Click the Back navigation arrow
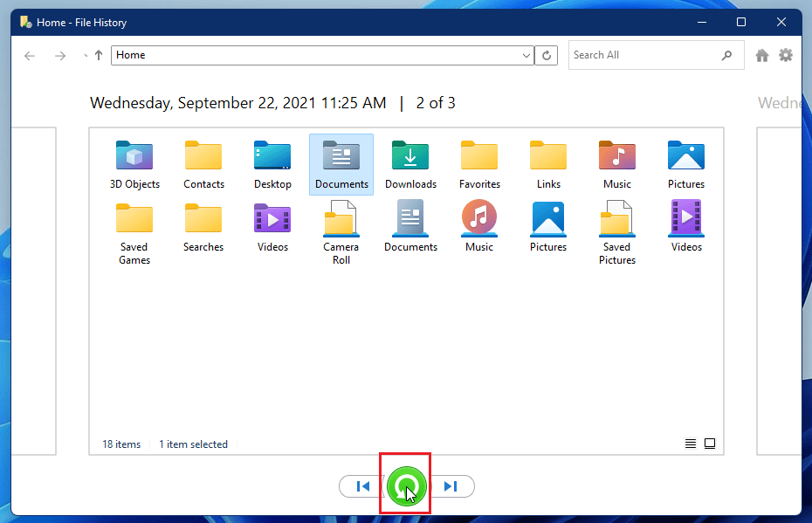The image size is (812, 523). pos(30,55)
